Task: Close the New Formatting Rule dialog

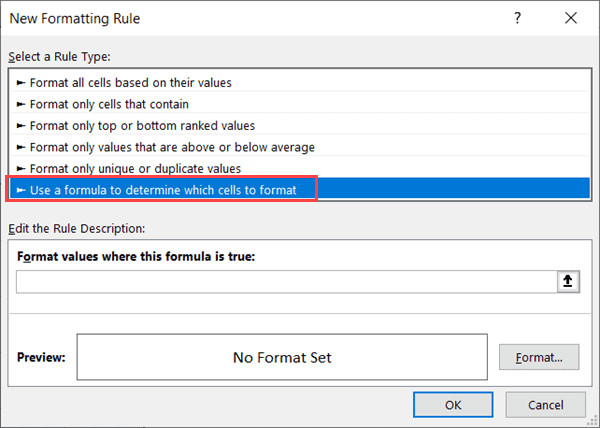Action: tap(569, 19)
